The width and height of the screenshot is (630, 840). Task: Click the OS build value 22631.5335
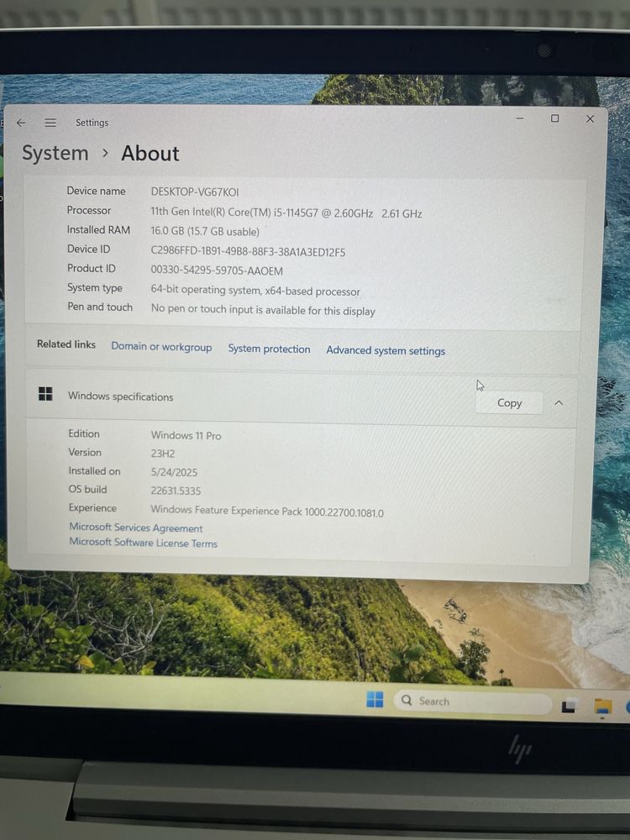pos(176,491)
